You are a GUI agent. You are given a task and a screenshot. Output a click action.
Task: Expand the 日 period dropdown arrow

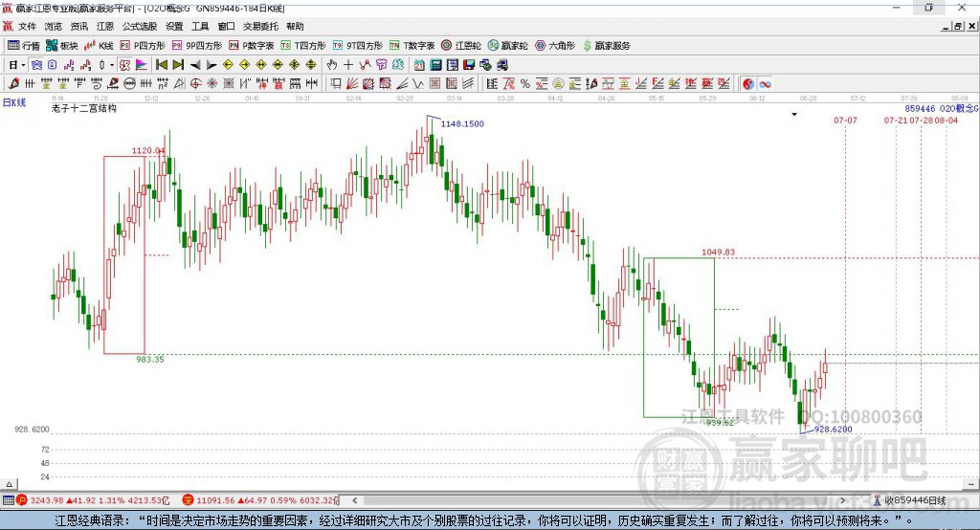click(x=23, y=65)
